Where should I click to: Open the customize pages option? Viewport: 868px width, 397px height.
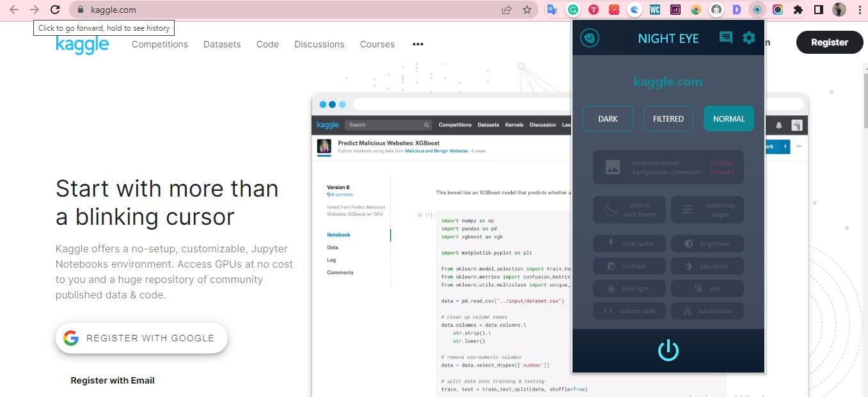(x=707, y=210)
